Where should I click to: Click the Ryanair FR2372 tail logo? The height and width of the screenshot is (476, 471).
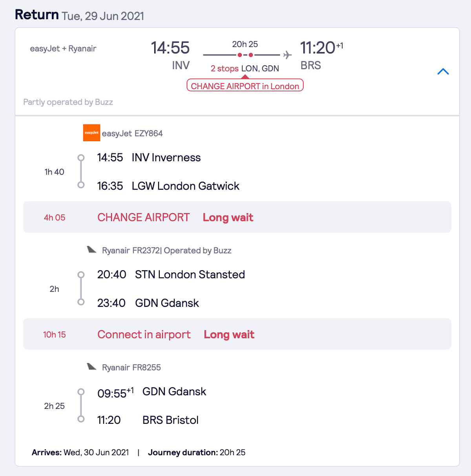click(x=92, y=250)
